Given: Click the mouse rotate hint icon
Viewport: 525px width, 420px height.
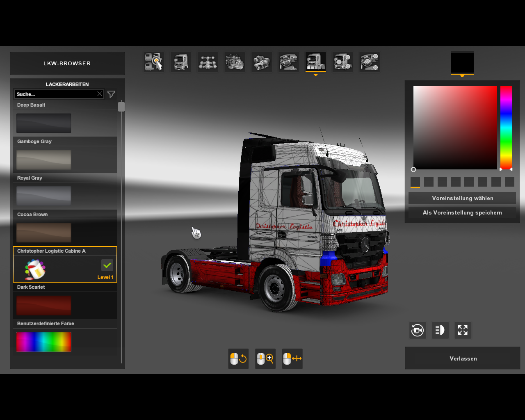Looking at the screenshot, I should click(238, 359).
